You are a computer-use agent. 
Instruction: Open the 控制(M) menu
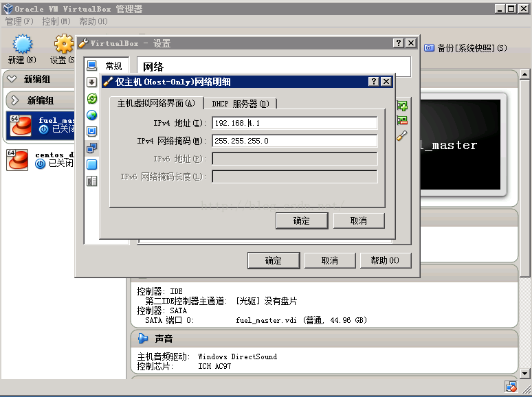click(x=56, y=22)
